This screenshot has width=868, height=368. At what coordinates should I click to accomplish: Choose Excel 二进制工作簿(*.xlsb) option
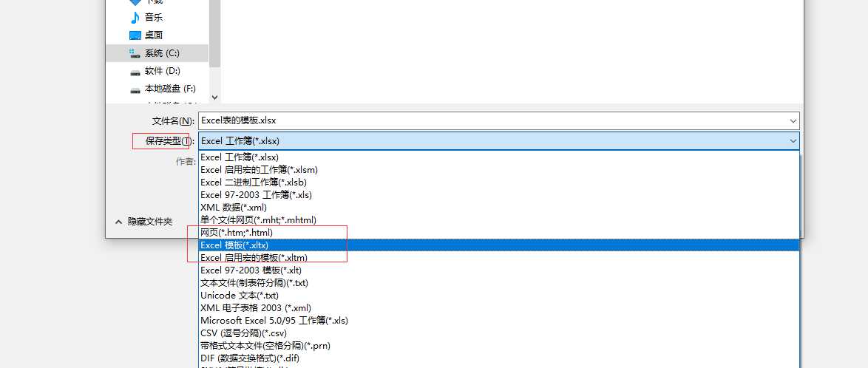click(x=499, y=182)
